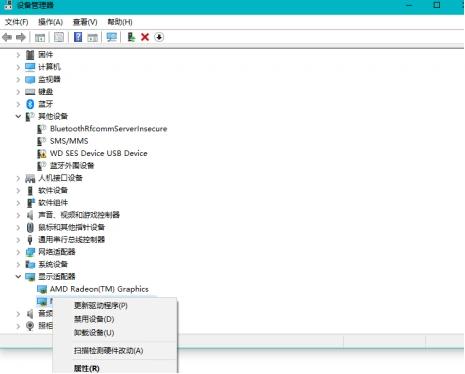Expand the 计算机 computer node
The width and height of the screenshot is (465, 374).
point(18,67)
